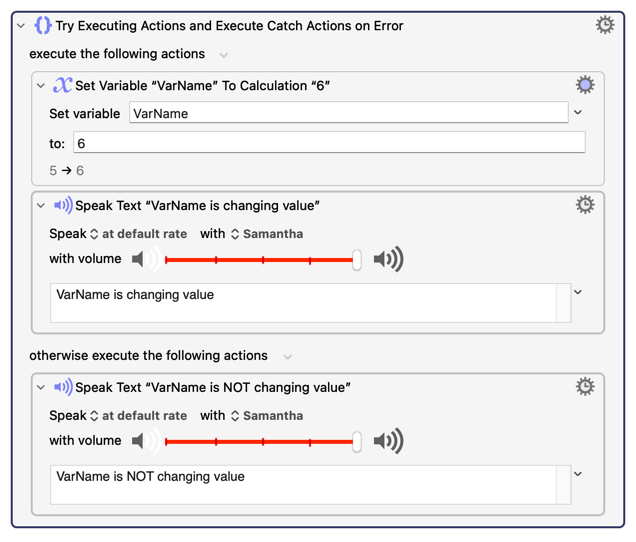636x542 pixels.
Task: Adjust volume slider in NOT changing Speak action
Action: pos(263,442)
